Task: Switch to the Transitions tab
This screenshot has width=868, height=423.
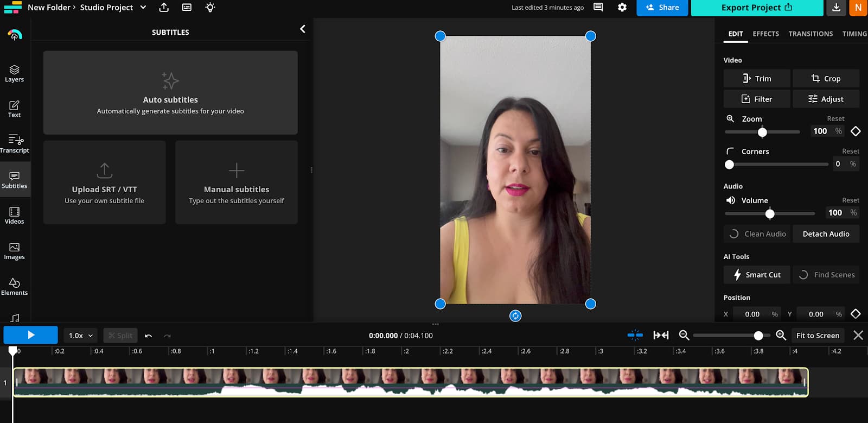Action: pyautogui.click(x=810, y=34)
